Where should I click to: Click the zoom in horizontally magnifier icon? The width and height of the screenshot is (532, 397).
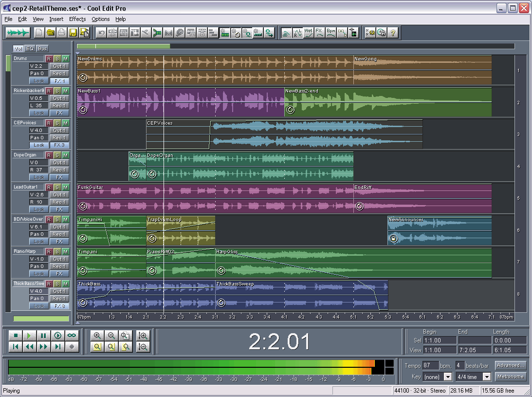tap(97, 336)
